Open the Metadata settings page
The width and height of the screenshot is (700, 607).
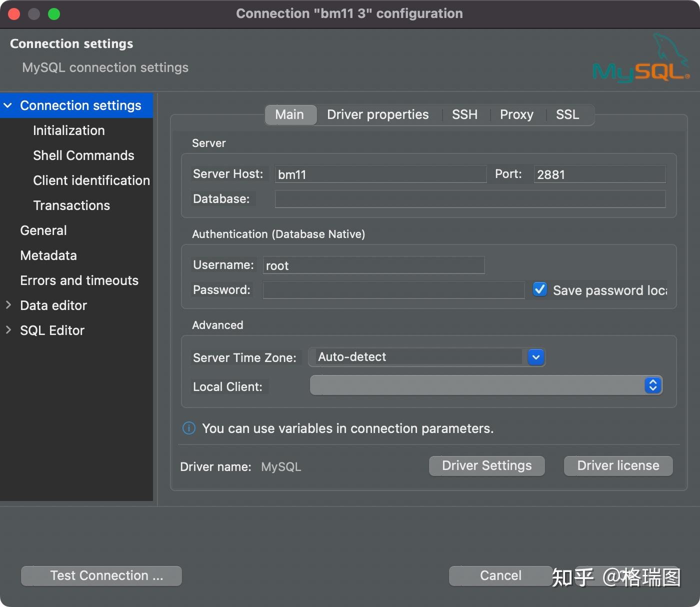76,255
